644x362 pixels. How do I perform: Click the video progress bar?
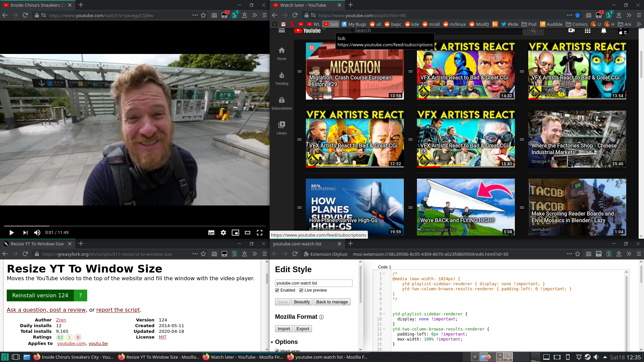(134, 226)
